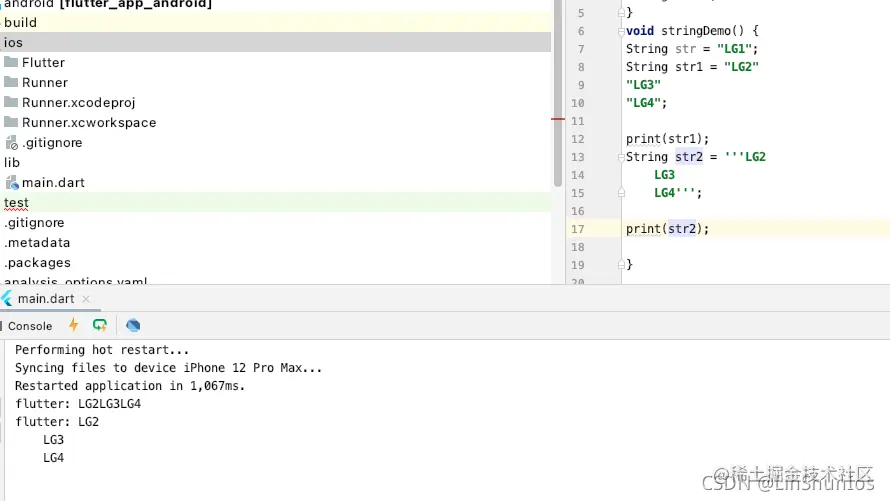Click line number 11 in the gutter
This screenshot has width=890, height=501.
[577, 121]
